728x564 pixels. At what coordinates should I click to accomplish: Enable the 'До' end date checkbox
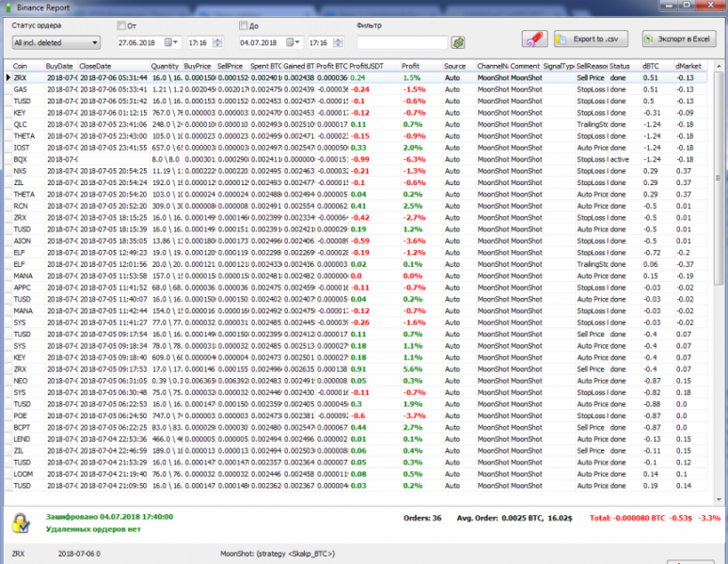pyautogui.click(x=244, y=25)
